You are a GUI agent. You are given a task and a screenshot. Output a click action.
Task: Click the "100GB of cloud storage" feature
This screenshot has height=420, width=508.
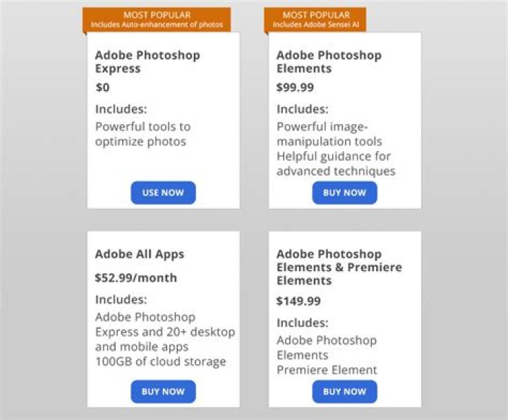coord(160,362)
